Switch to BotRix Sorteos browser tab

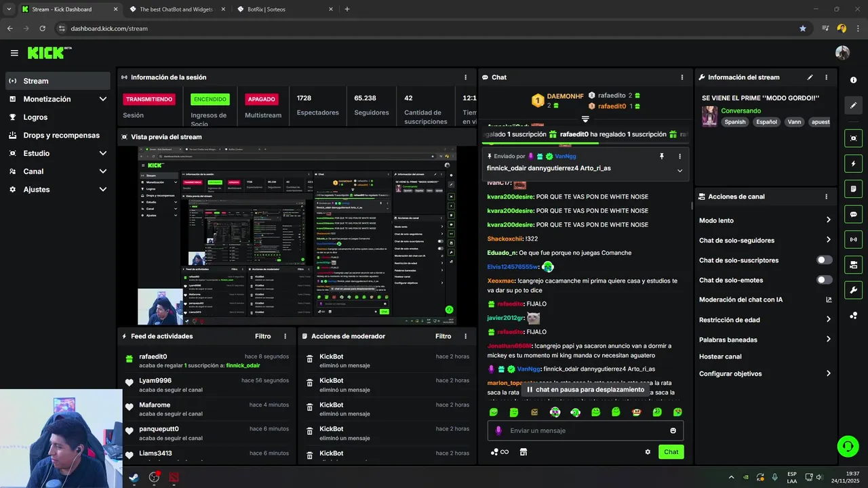pyautogui.click(x=285, y=9)
